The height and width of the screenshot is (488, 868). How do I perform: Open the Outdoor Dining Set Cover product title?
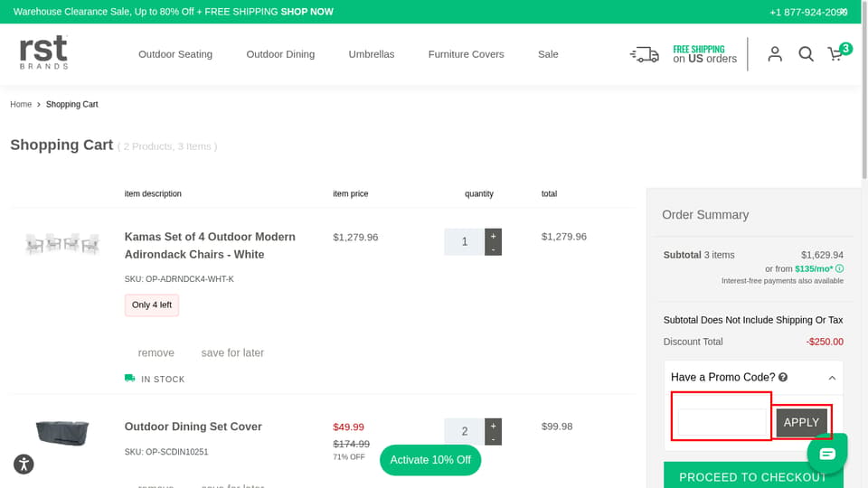[193, 427]
